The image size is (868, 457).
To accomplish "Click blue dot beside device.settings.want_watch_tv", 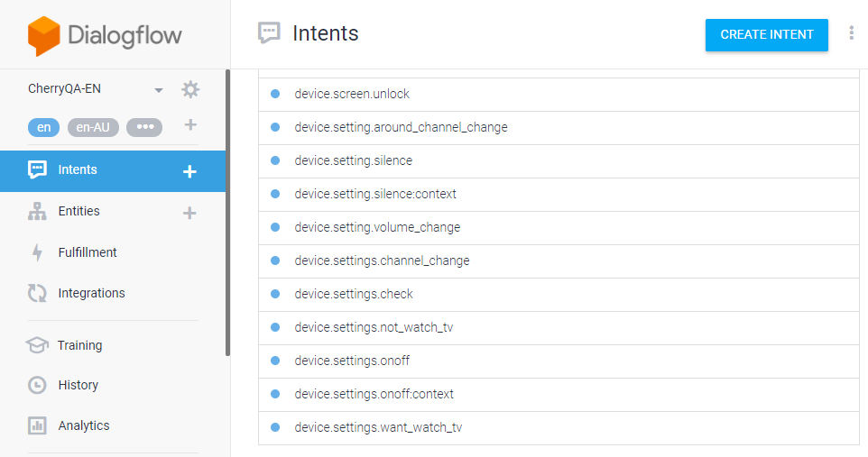I will pos(275,427).
